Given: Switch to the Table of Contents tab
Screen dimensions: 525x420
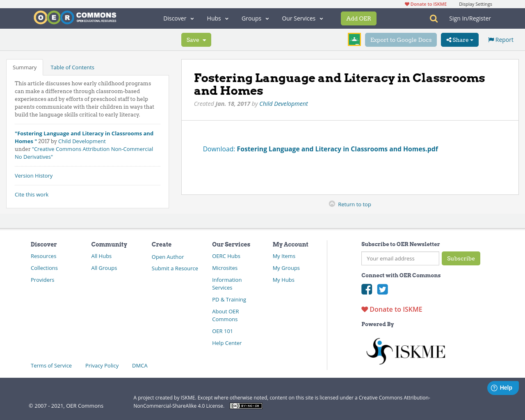Looking at the screenshot, I should 72,67.
